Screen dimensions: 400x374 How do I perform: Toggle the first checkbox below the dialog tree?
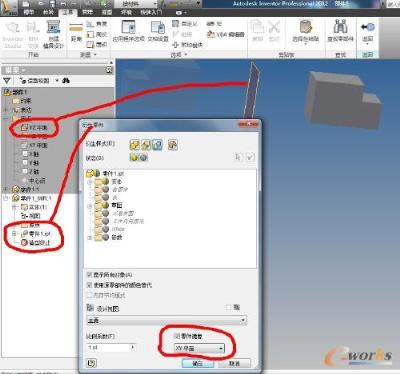coord(89,275)
